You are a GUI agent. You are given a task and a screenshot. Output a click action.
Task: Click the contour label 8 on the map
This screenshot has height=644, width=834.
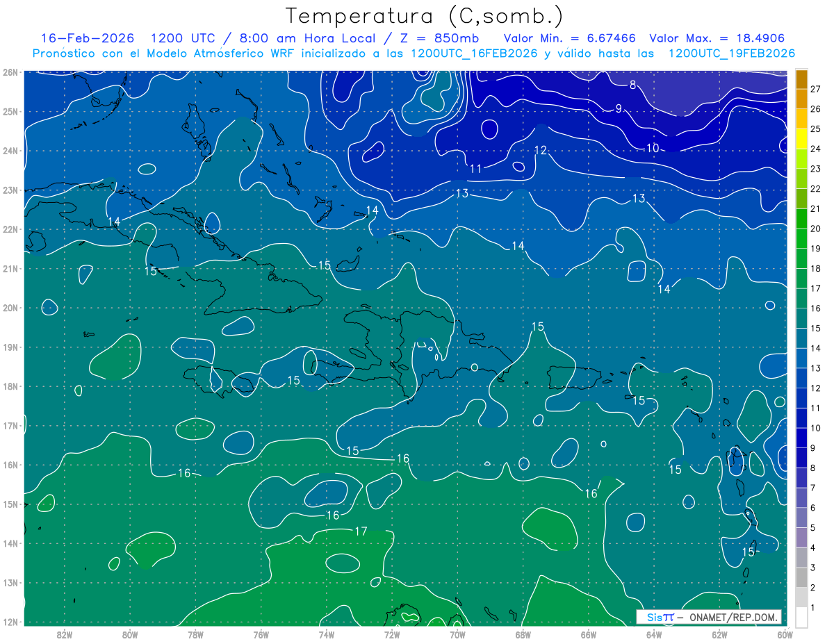tap(633, 85)
